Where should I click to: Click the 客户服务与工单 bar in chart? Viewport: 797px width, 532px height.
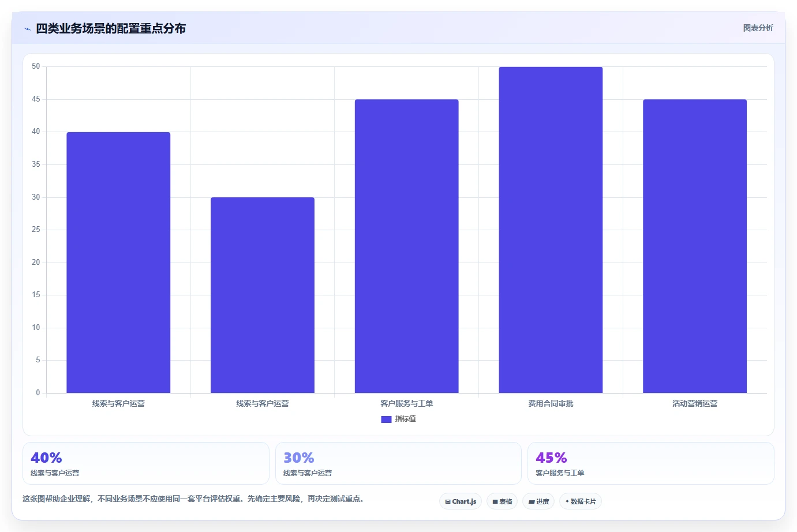point(407,246)
